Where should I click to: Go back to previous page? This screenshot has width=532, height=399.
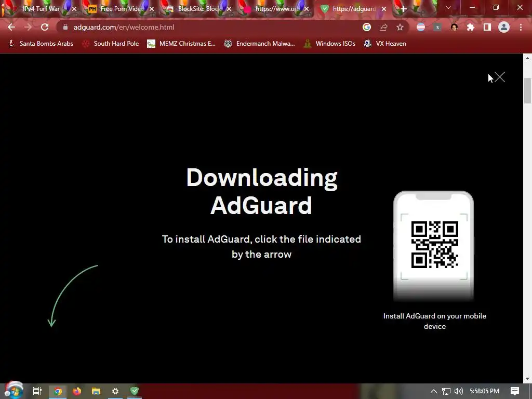(x=11, y=27)
